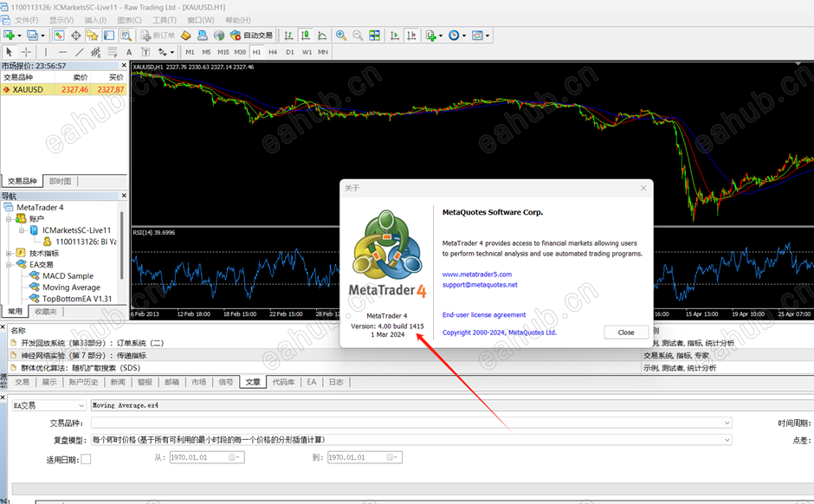Click the New Chart toolbar icon
The width and height of the screenshot is (814, 504).
pos(9,36)
